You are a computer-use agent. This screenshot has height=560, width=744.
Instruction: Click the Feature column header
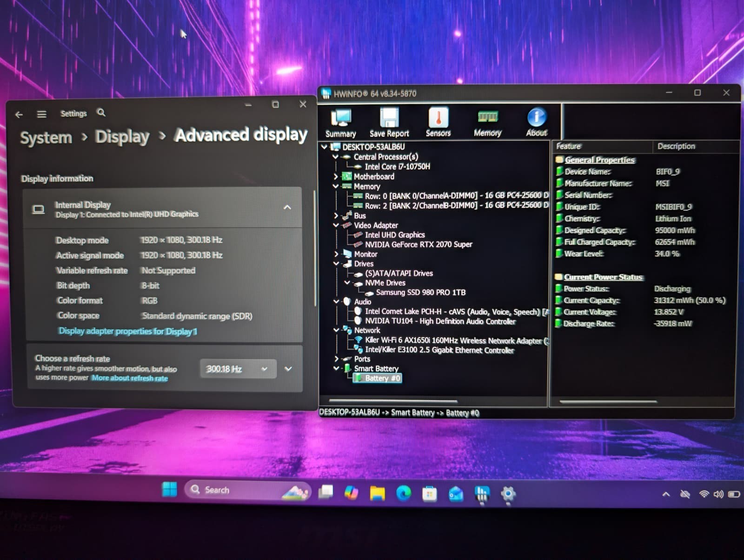click(603, 147)
